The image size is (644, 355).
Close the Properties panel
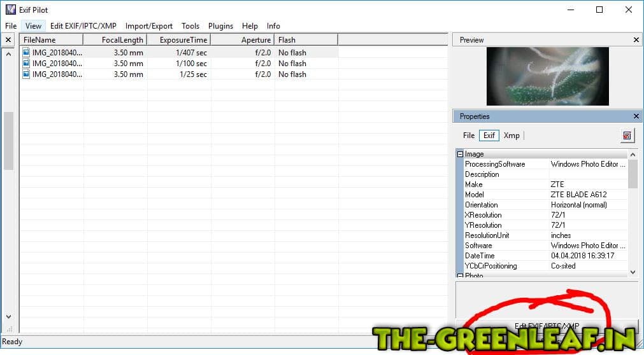[x=636, y=116]
